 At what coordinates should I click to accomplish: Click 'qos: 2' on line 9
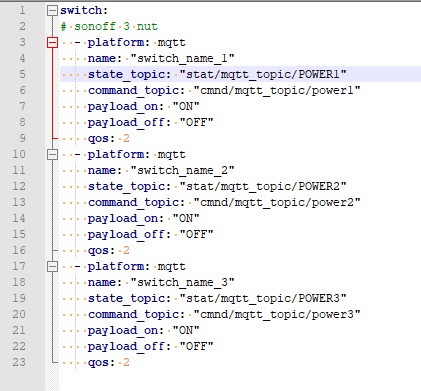109,138
